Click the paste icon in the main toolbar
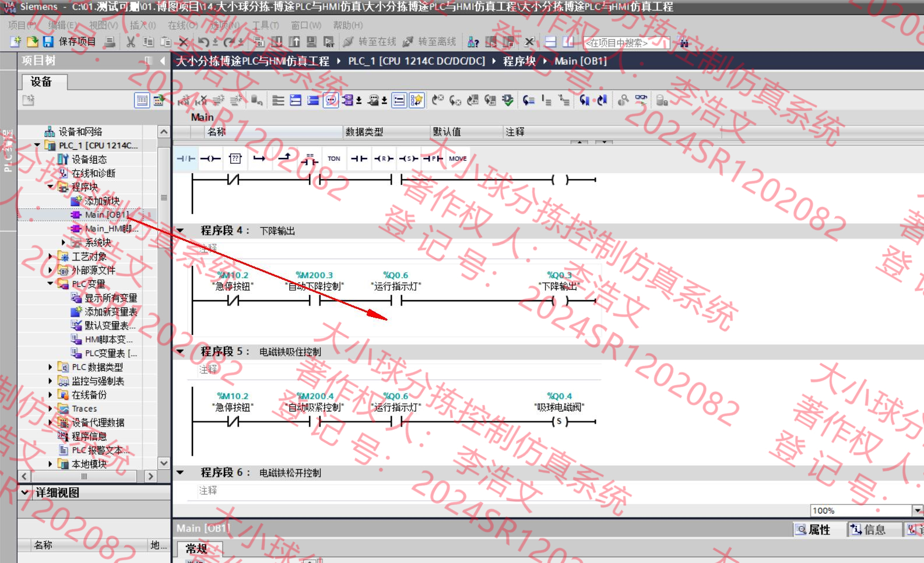924x563 pixels. click(166, 42)
